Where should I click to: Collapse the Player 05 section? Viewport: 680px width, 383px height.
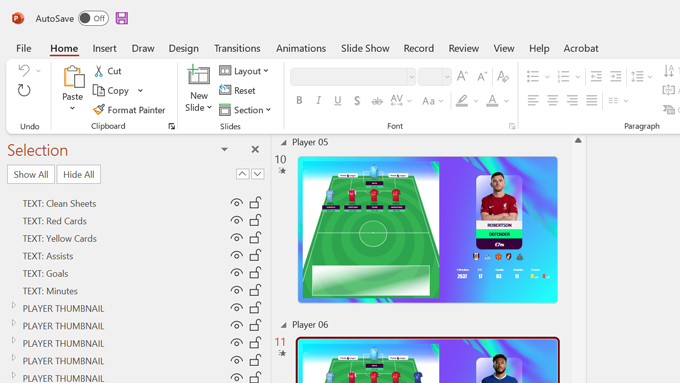pos(284,142)
